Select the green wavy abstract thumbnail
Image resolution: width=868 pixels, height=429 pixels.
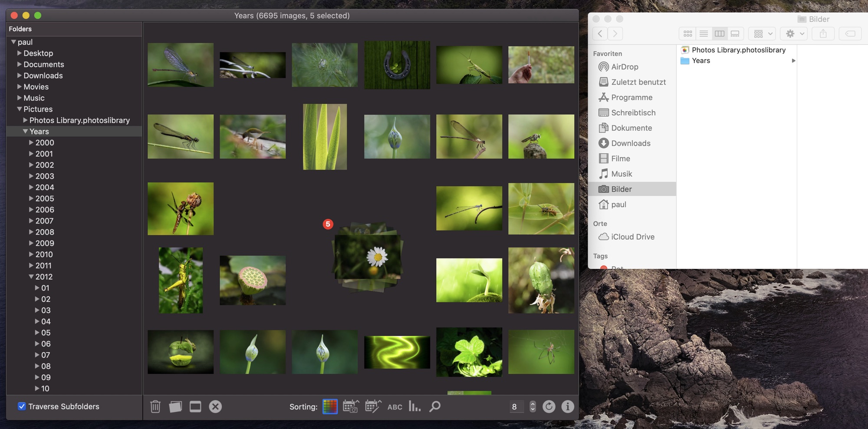click(397, 352)
